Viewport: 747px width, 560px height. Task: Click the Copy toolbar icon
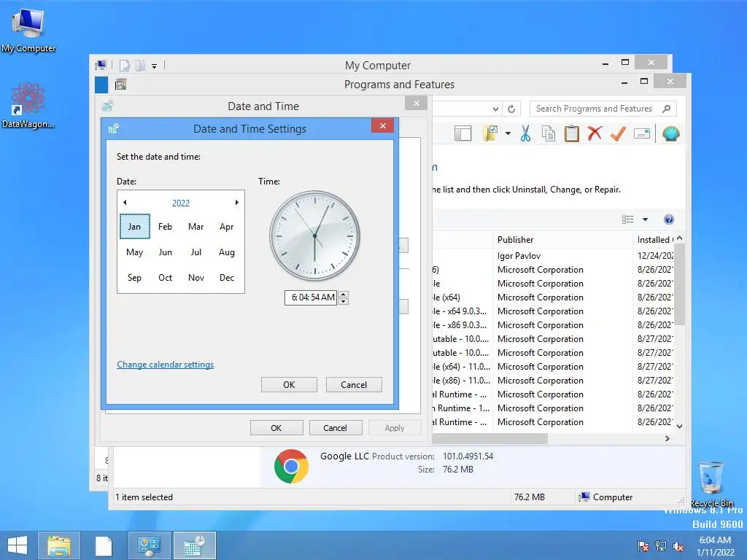[549, 134]
